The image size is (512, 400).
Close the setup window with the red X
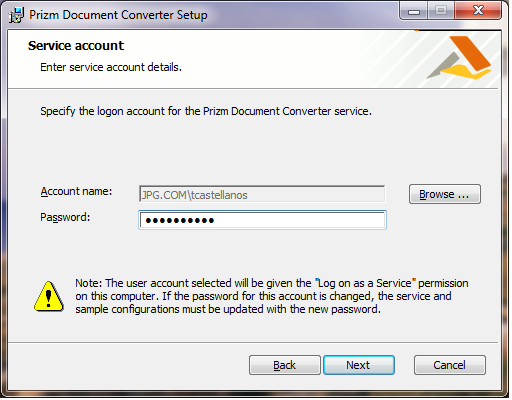point(478,11)
